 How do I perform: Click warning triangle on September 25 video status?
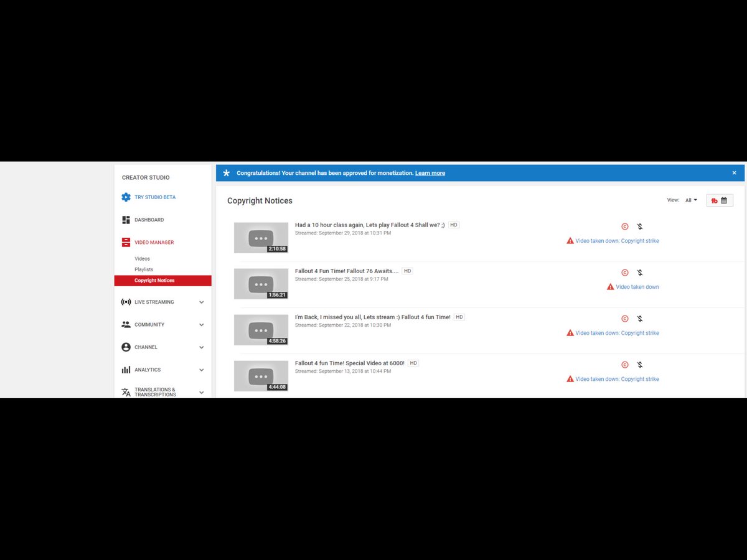click(611, 287)
